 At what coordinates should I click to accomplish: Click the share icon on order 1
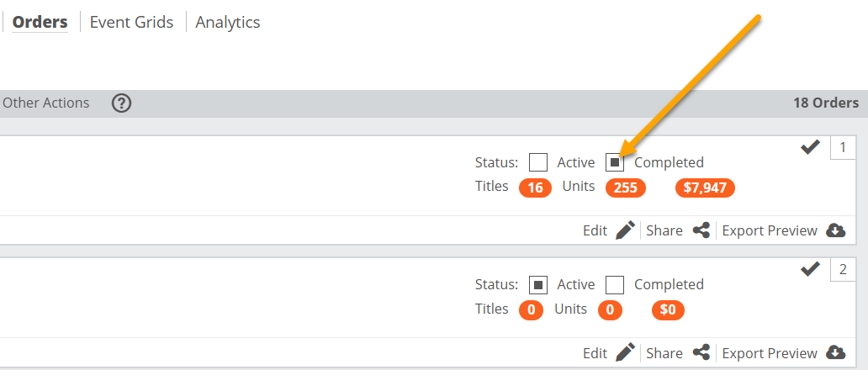click(701, 230)
